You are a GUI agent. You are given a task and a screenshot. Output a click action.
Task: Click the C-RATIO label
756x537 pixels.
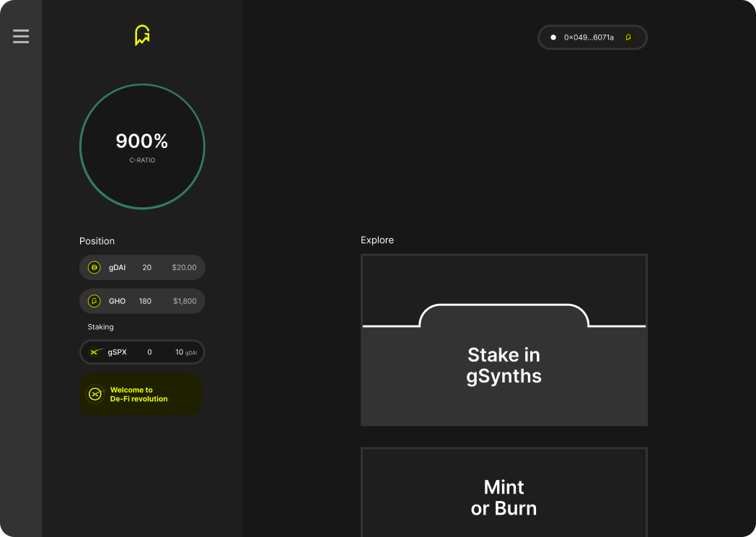[x=142, y=160]
